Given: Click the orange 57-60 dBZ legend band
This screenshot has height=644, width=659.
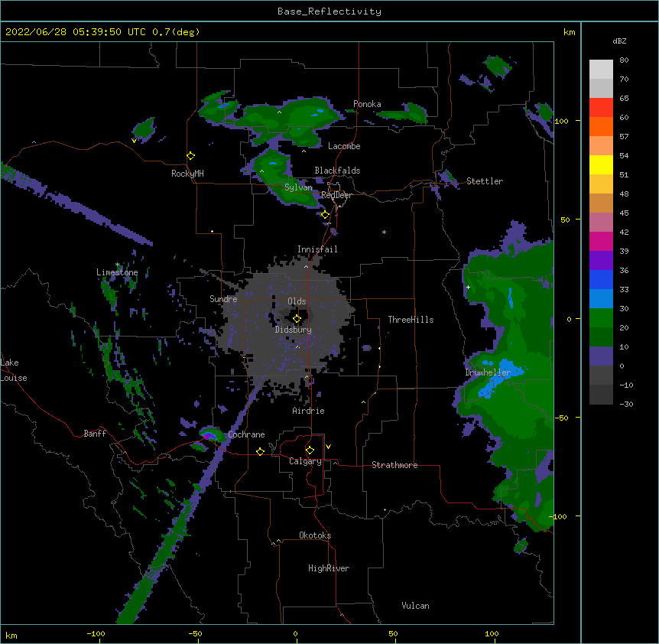Looking at the screenshot, I should [601, 126].
